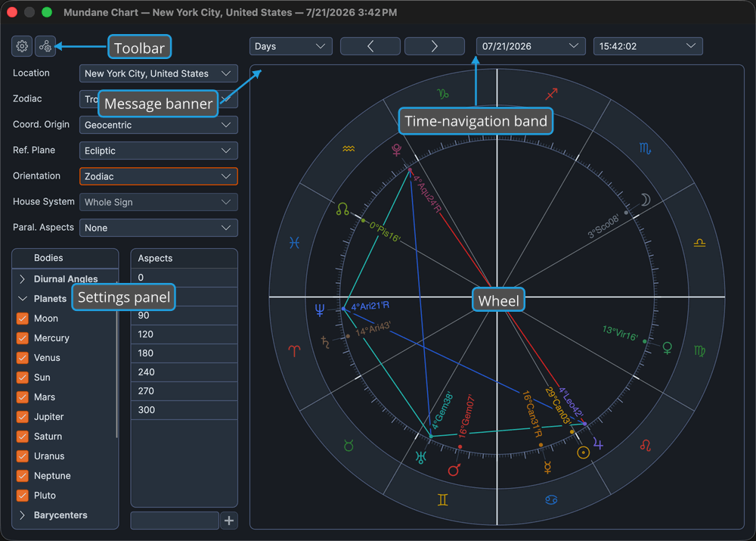This screenshot has width=756, height=541.
Task: Select the 120 degree aspect row
Action: pos(184,334)
